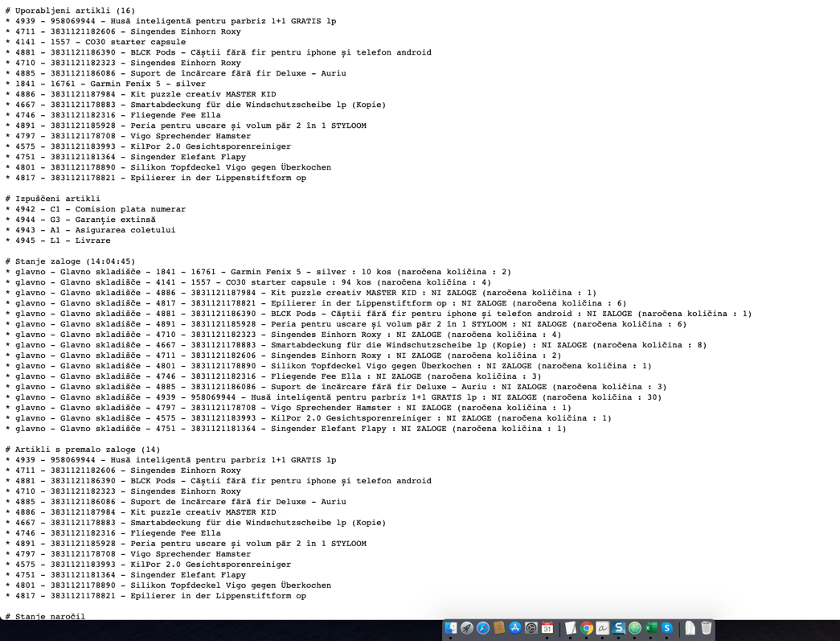Open the Trash in the dock
840x641 pixels.
click(x=706, y=628)
